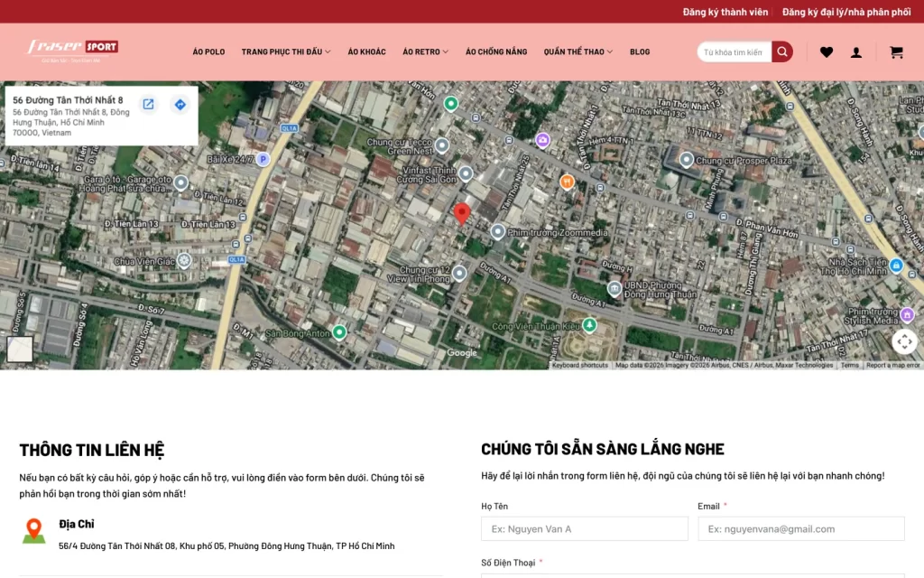
Task: Click the orange address pin icon beside Địa Chỉ
Action: [x=33, y=531]
